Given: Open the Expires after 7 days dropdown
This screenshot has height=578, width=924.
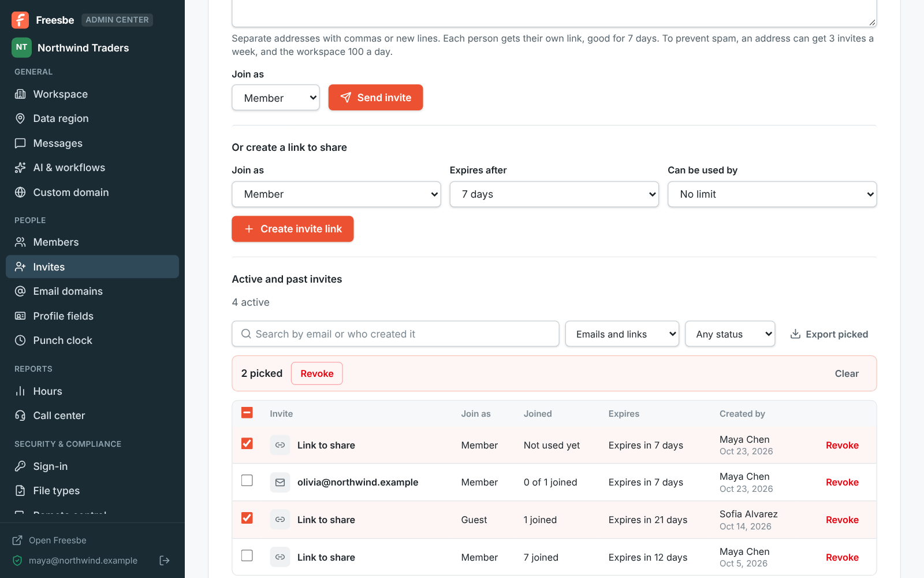Looking at the screenshot, I should click(x=554, y=194).
